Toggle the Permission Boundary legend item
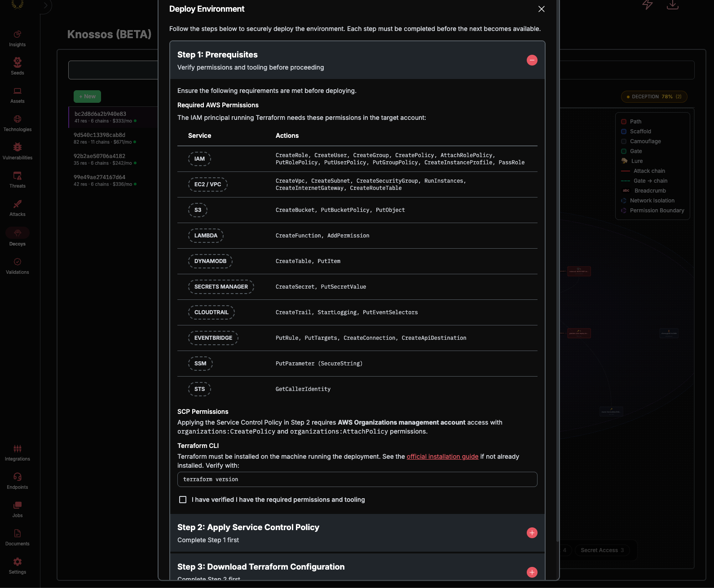 point(652,211)
